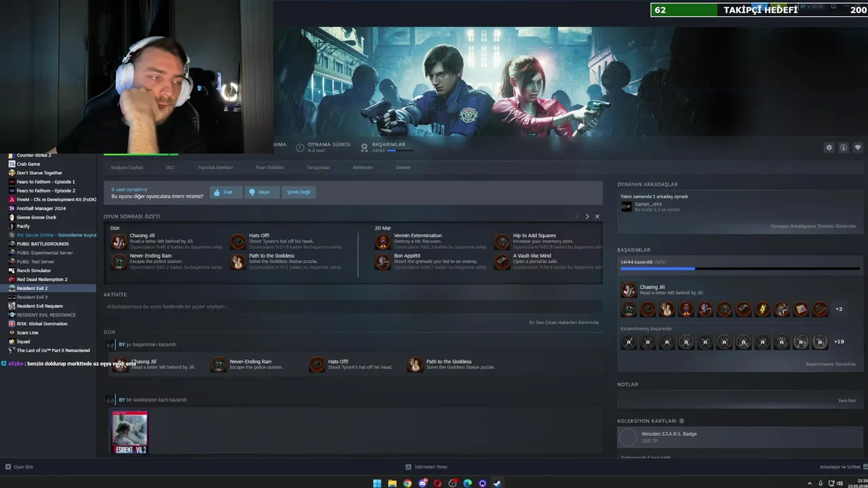Open Microsoft Edge from taskbar
868x488 pixels.
tap(467, 483)
